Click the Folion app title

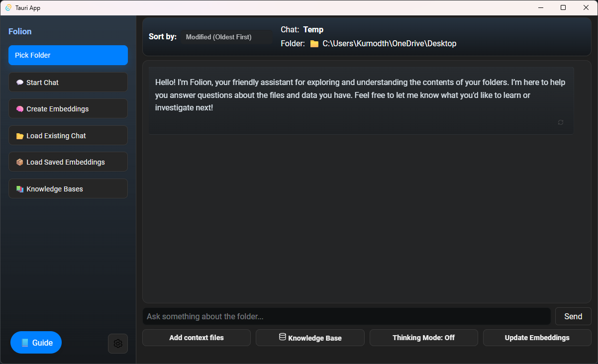pos(20,31)
